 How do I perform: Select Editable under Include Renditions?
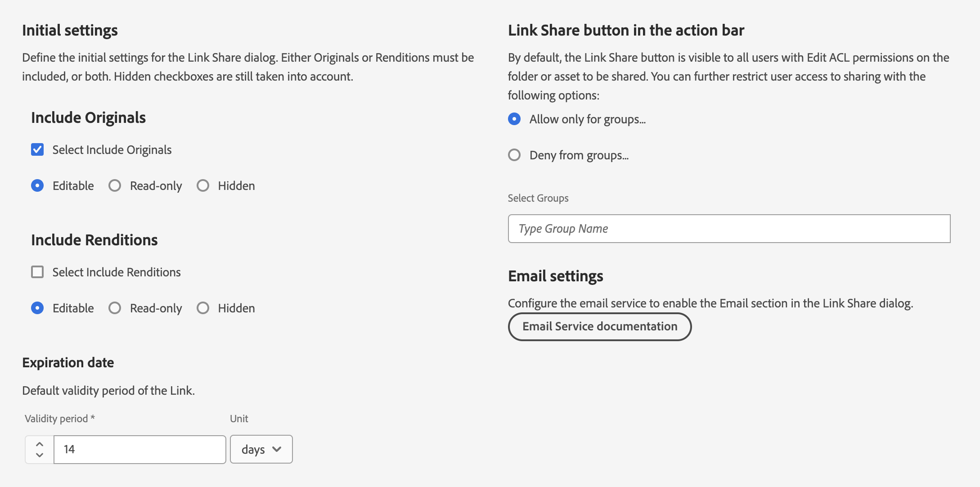[x=37, y=308]
